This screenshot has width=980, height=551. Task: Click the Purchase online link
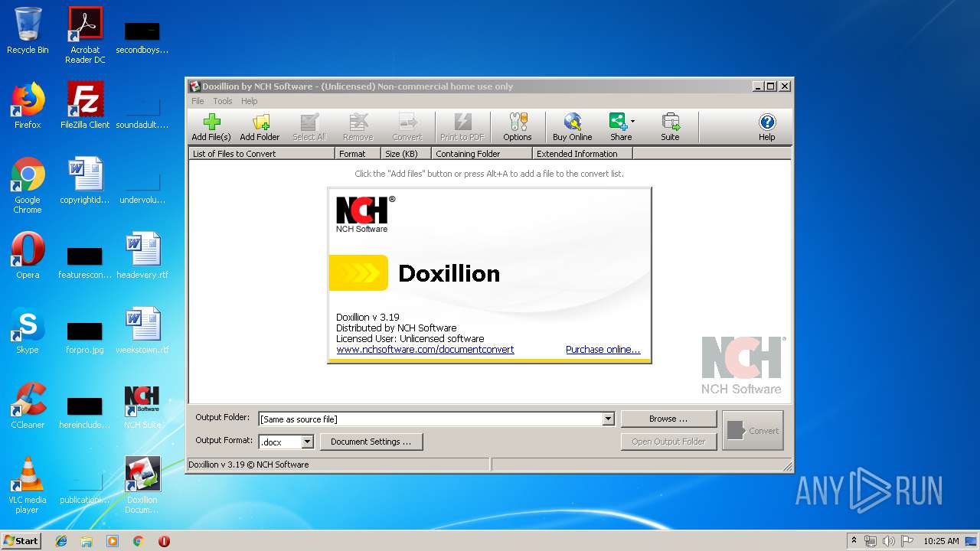(x=603, y=350)
